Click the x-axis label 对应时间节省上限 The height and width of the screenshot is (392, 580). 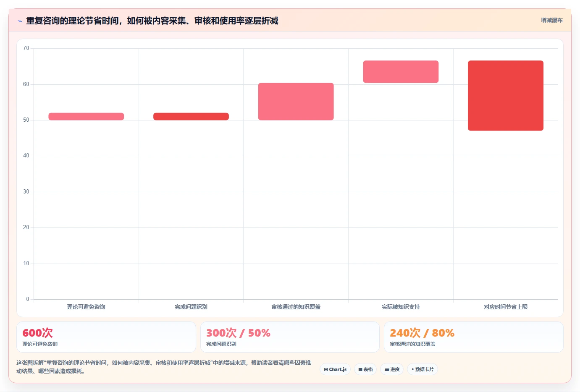click(506, 307)
